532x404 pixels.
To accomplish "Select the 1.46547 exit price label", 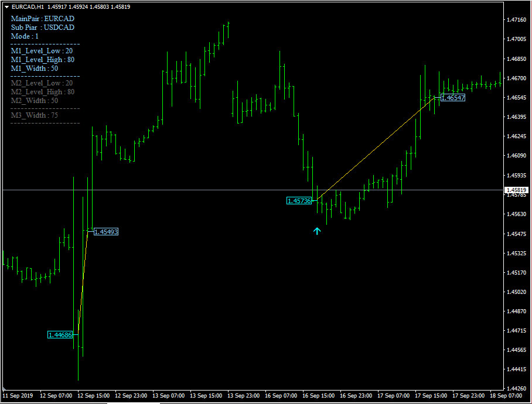I will click(453, 98).
